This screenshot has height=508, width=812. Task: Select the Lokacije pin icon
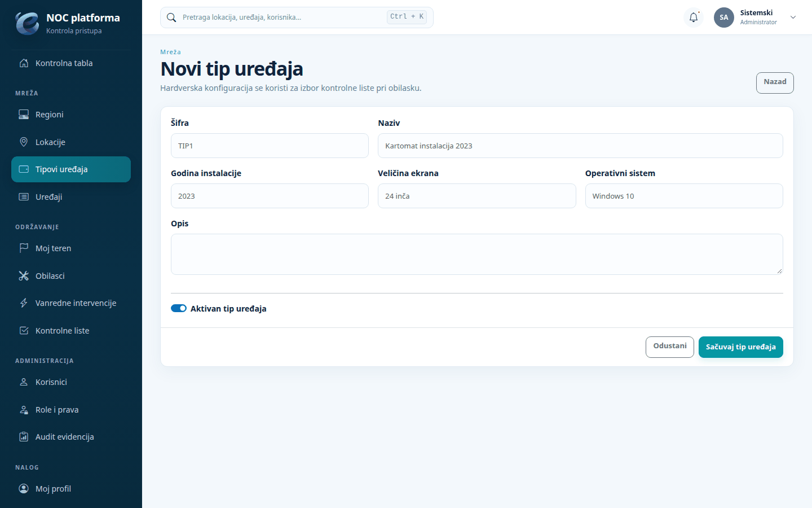(x=24, y=142)
